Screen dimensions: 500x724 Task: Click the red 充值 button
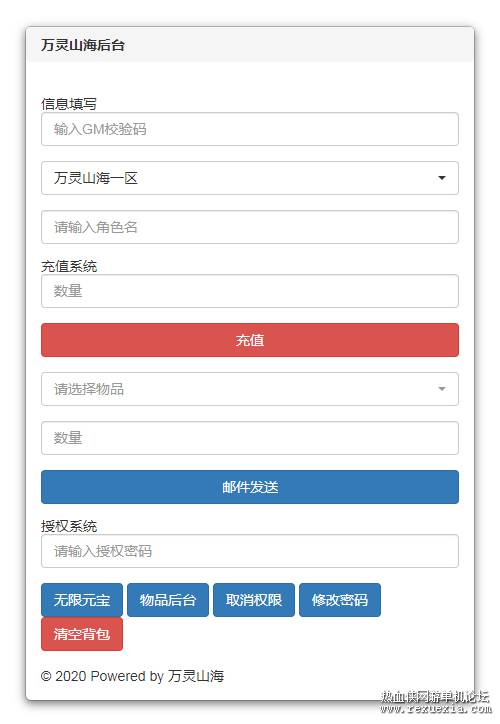click(x=249, y=340)
